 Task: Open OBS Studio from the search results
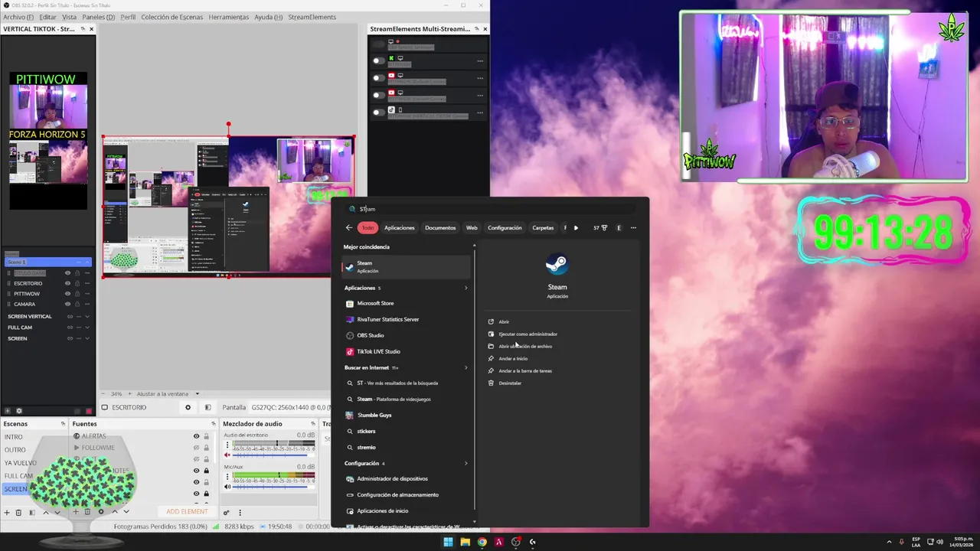tap(371, 335)
